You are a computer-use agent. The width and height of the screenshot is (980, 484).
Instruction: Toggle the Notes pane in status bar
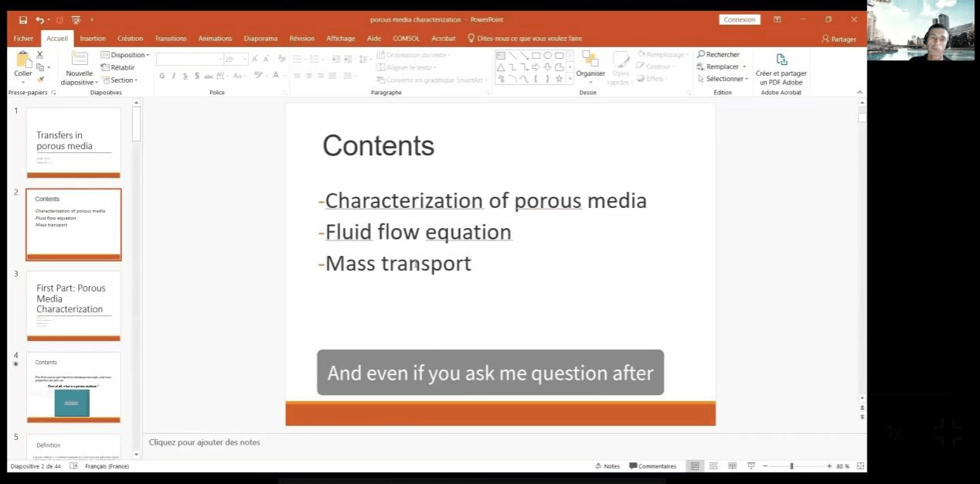pyautogui.click(x=607, y=466)
